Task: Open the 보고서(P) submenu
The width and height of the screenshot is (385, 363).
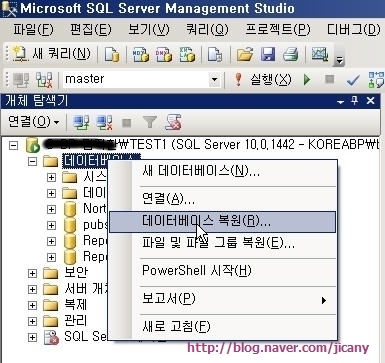Action: (x=223, y=299)
